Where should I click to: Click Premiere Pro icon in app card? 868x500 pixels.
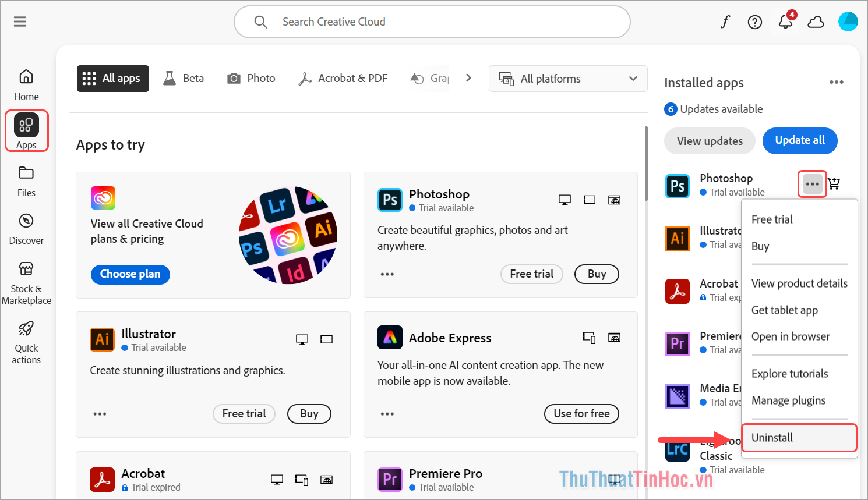(x=390, y=480)
